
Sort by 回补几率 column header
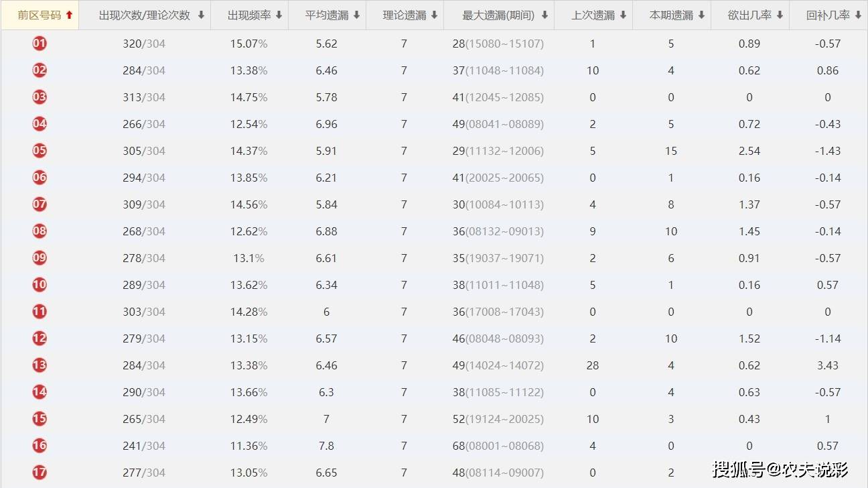click(x=828, y=15)
